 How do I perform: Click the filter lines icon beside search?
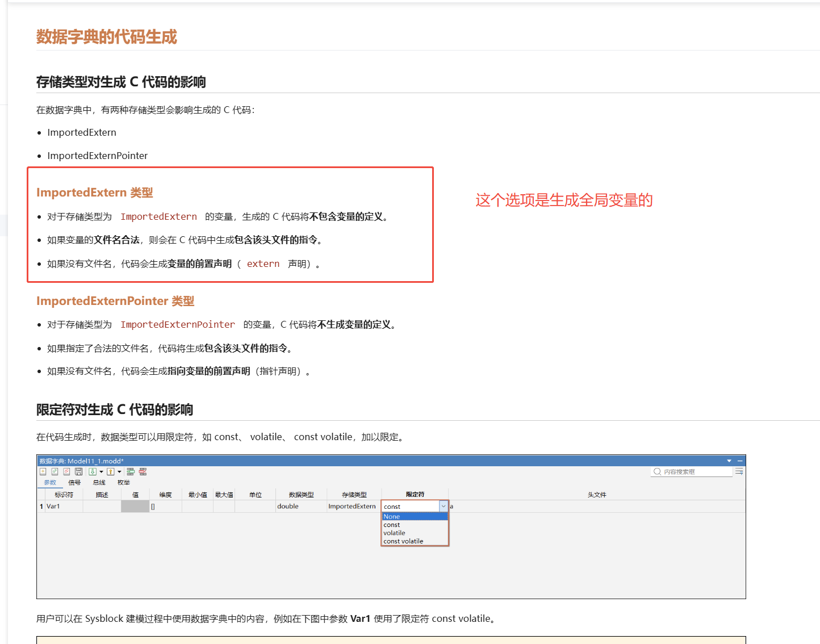[x=739, y=472]
